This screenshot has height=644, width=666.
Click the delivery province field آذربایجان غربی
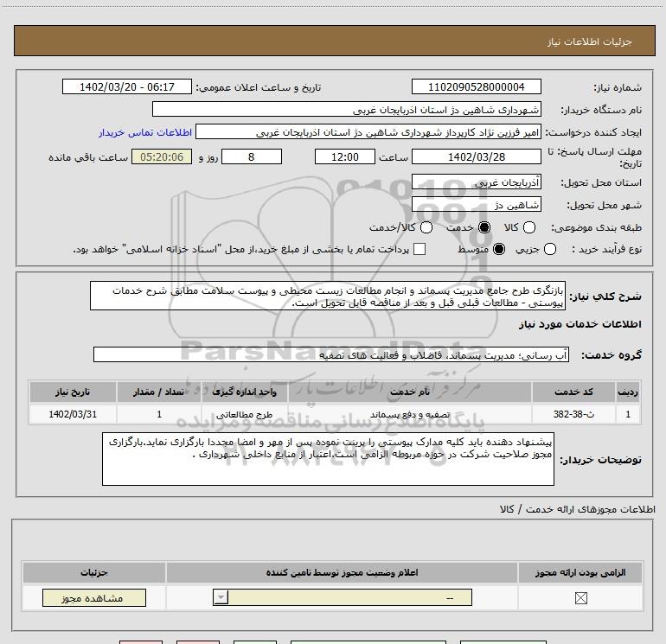click(476, 182)
